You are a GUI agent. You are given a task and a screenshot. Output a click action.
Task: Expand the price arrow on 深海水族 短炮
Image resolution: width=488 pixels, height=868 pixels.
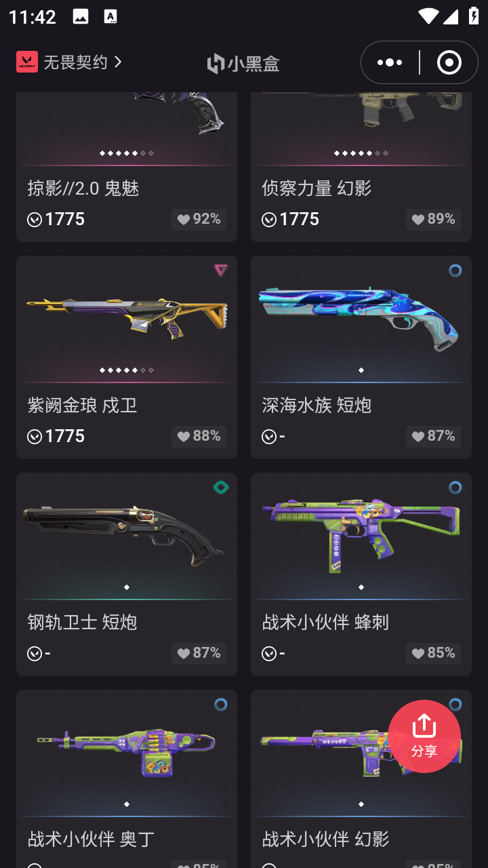tap(269, 437)
